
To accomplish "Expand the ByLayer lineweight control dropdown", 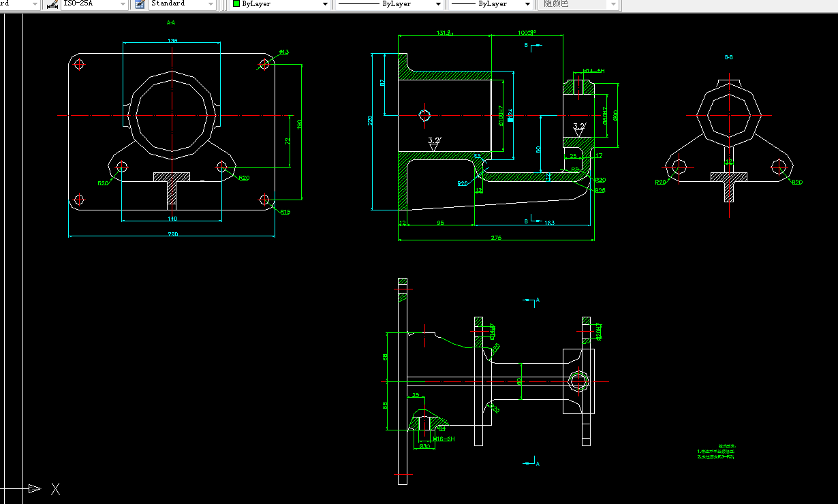I will click(x=527, y=4).
